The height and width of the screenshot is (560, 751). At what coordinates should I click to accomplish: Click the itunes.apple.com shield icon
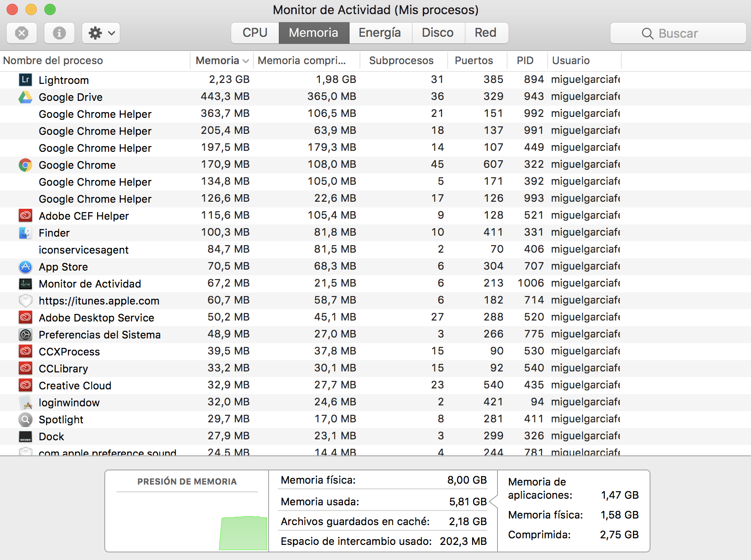[25, 301]
